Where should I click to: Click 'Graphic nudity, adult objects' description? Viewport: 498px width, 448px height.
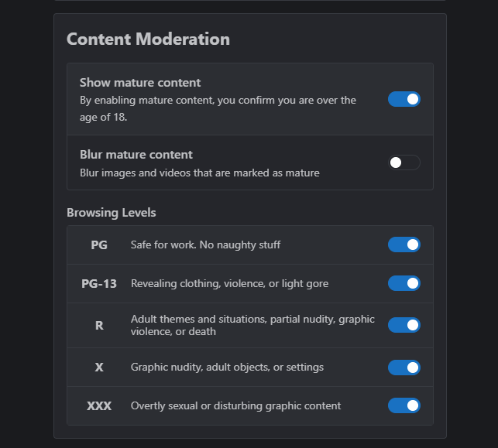click(x=227, y=367)
